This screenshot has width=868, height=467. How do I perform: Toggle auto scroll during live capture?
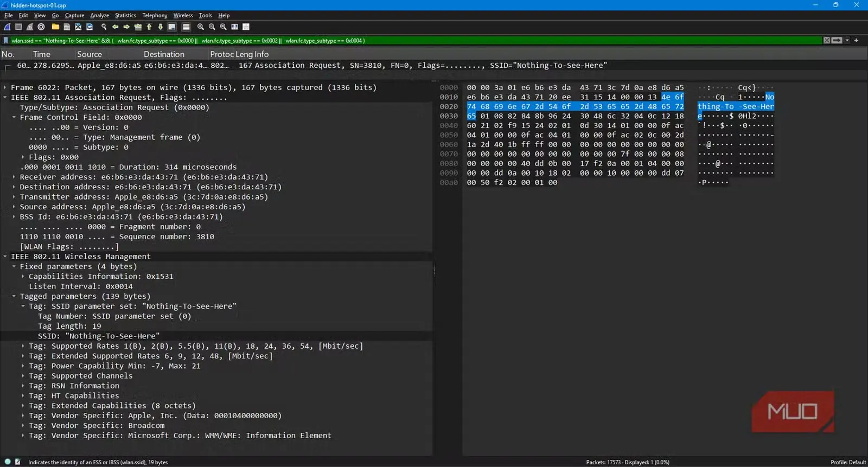coord(172,27)
